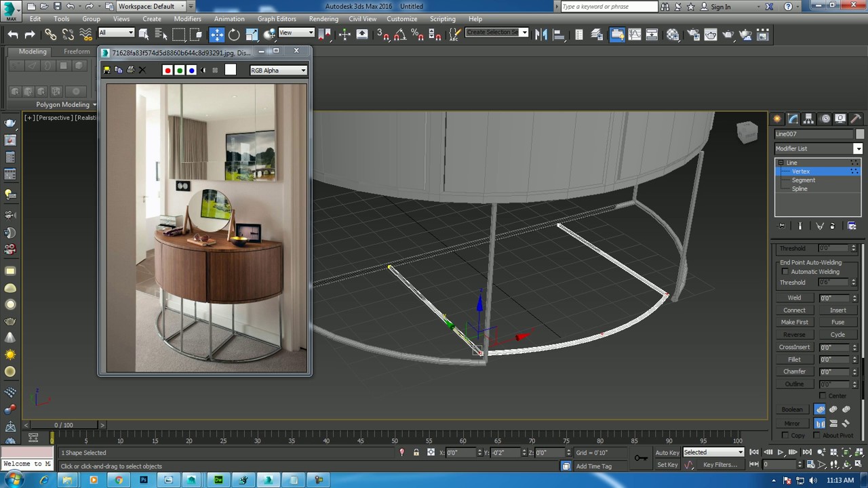Open the View coordinate system dropdown
Screen dimensions: 868x488
click(x=296, y=33)
